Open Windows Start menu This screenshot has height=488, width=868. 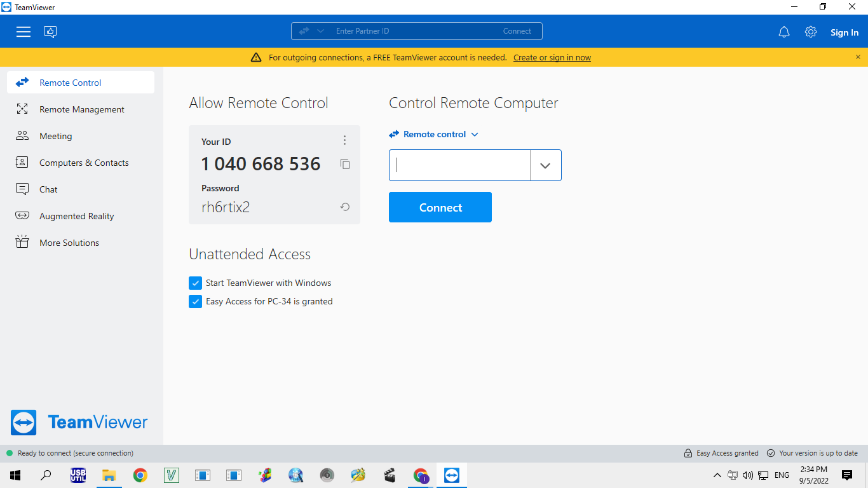[15, 475]
